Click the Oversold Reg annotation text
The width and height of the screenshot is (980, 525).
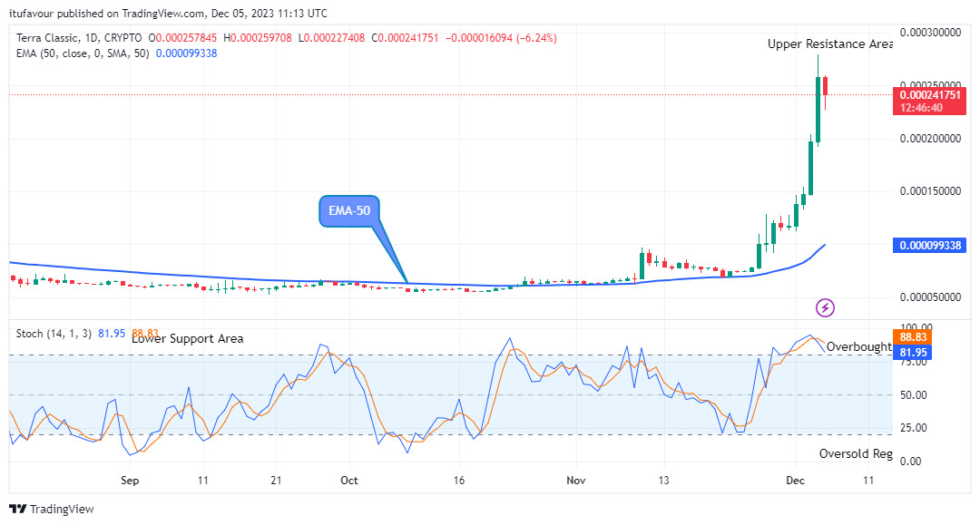[x=856, y=454]
